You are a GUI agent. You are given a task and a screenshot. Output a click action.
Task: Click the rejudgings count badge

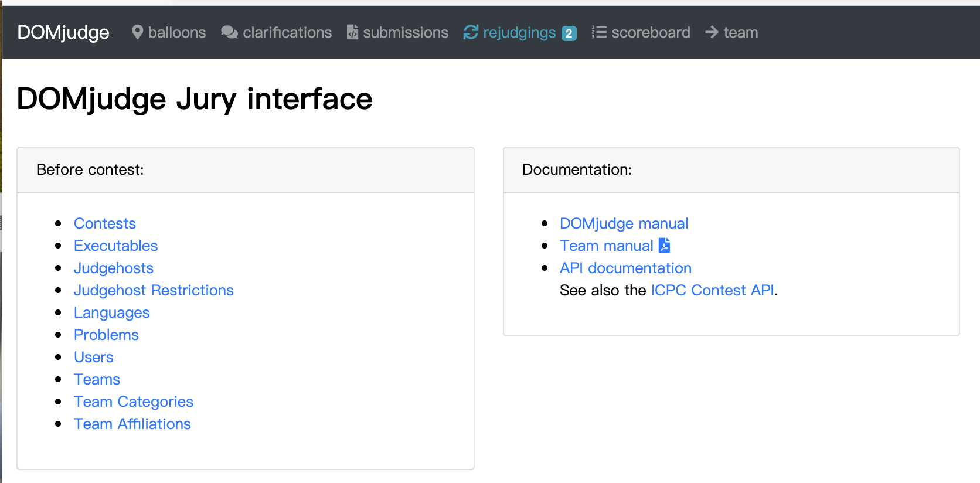point(569,33)
